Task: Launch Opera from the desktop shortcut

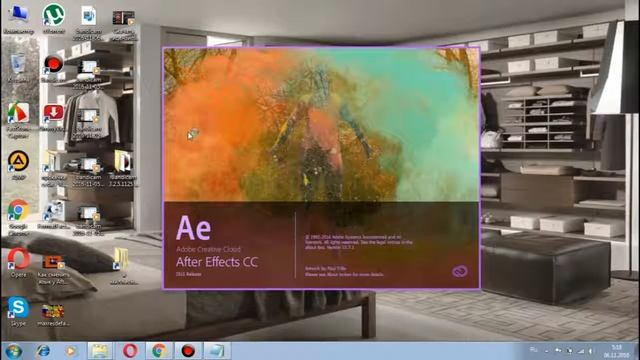Action: tap(18, 262)
